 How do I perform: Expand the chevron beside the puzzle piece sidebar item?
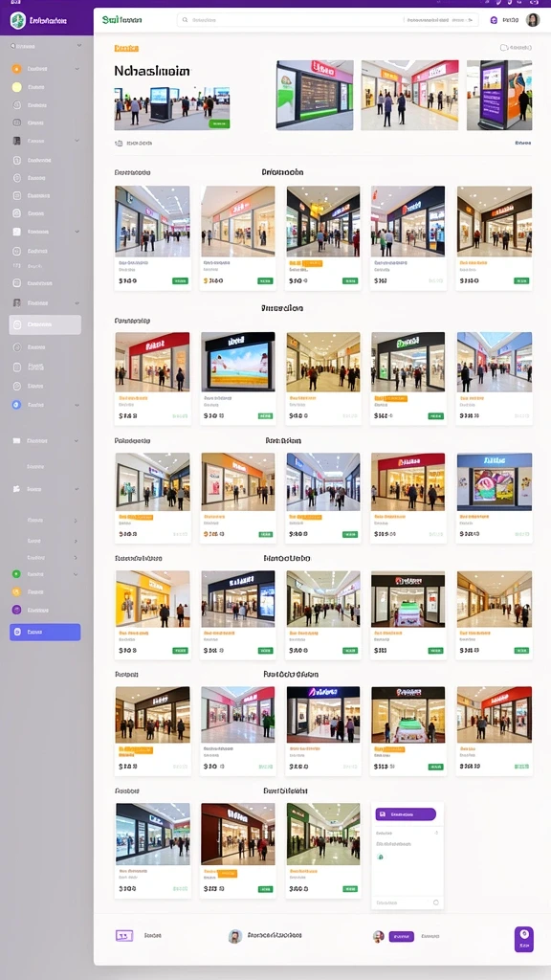(x=77, y=489)
